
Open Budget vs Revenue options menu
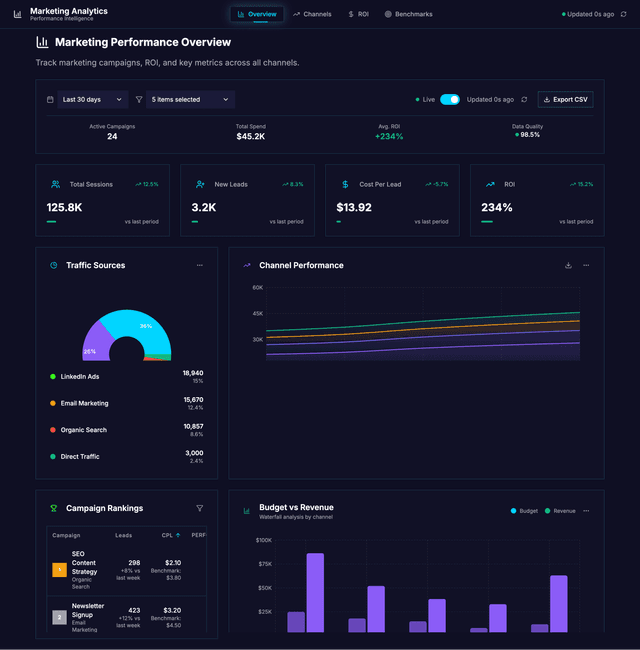pos(586,511)
